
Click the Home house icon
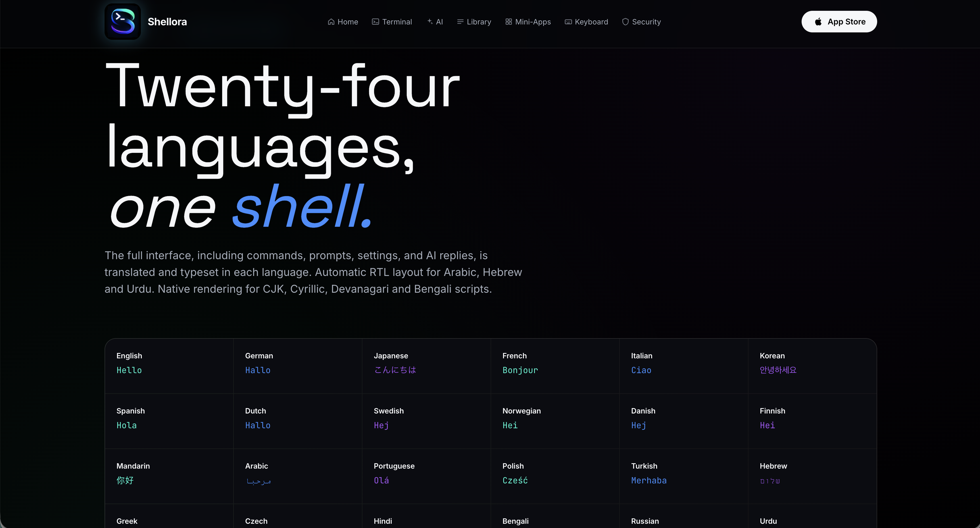pos(331,22)
